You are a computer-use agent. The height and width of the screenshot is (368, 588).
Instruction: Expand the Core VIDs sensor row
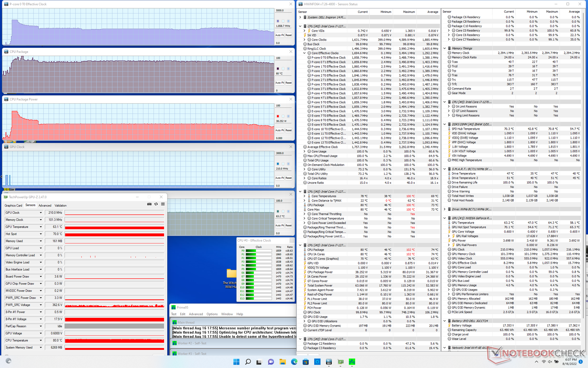[304, 31]
